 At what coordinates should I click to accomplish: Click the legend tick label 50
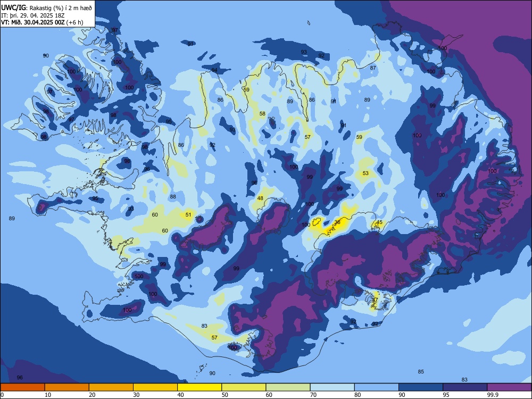coord(225,395)
